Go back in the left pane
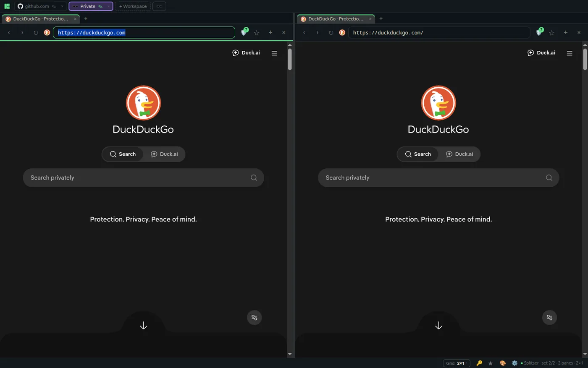The height and width of the screenshot is (368, 588). (x=9, y=32)
